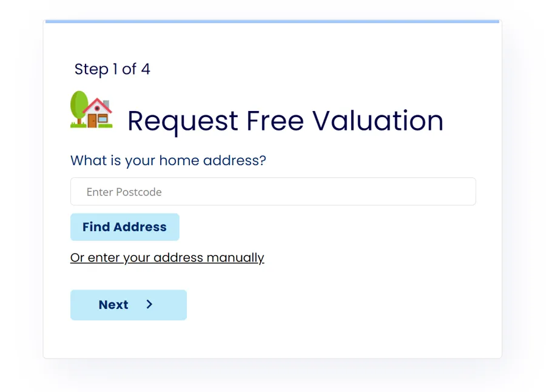Click the house and tree icon
Viewport: 546px width, 392px height.
(92, 110)
